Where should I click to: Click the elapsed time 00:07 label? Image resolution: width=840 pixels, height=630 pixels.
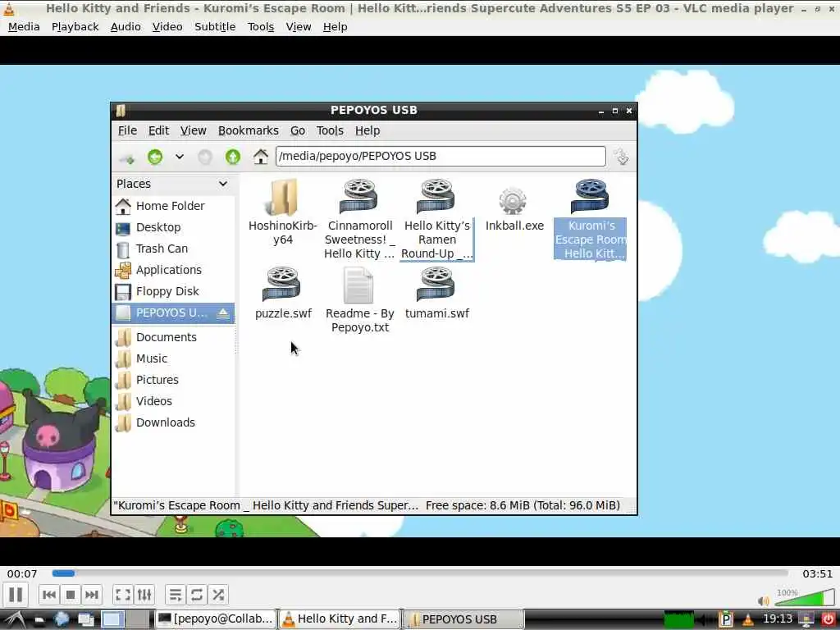tap(22, 573)
